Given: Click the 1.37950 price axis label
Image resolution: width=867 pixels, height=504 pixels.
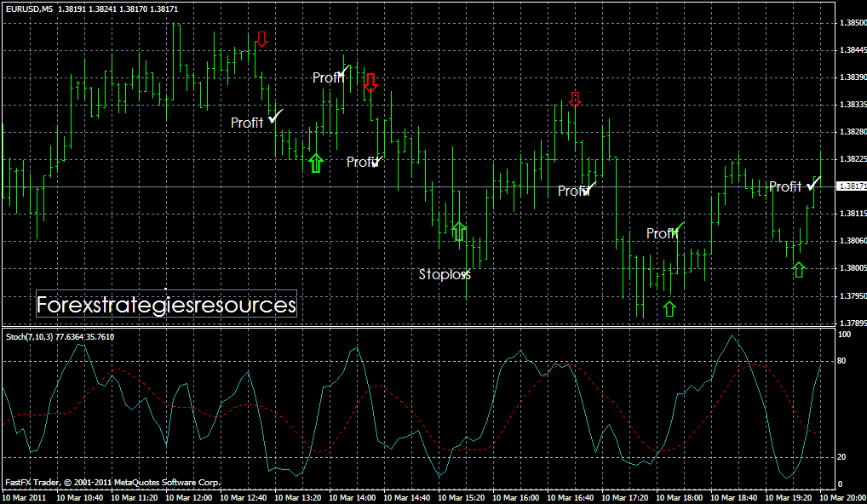Looking at the screenshot, I should click(x=853, y=295).
